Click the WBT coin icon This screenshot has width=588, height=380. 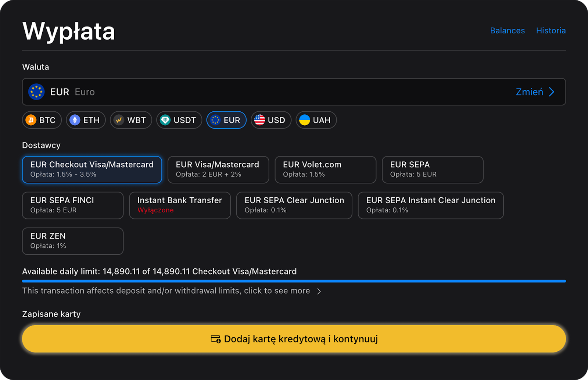point(119,120)
